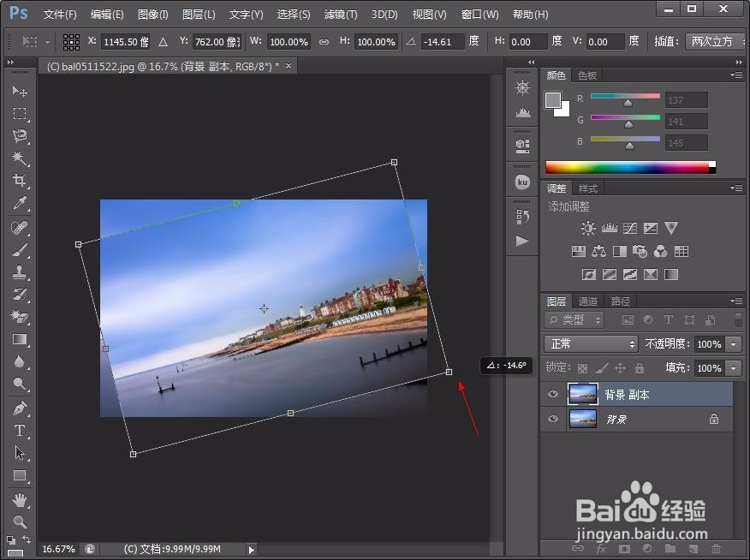Open the 文件(F) menu

pyautogui.click(x=60, y=15)
